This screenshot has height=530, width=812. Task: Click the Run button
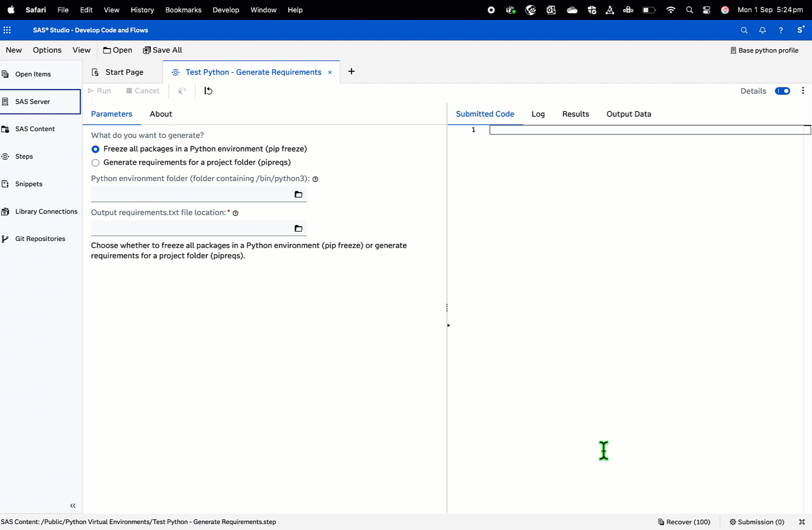(x=100, y=91)
